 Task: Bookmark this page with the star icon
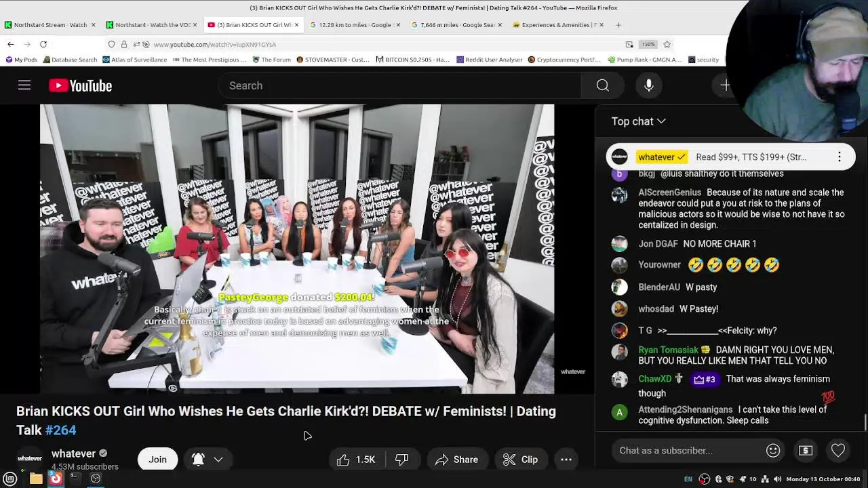point(667,44)
